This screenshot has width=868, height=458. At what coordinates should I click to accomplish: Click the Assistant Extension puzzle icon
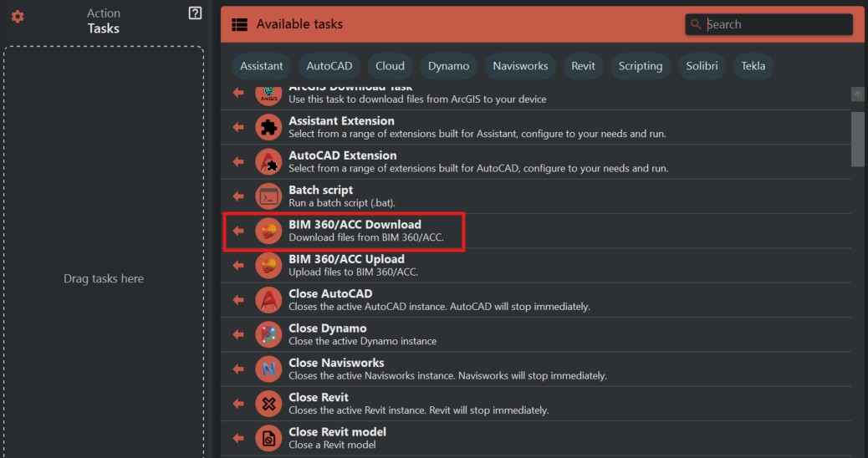point(268,127)
